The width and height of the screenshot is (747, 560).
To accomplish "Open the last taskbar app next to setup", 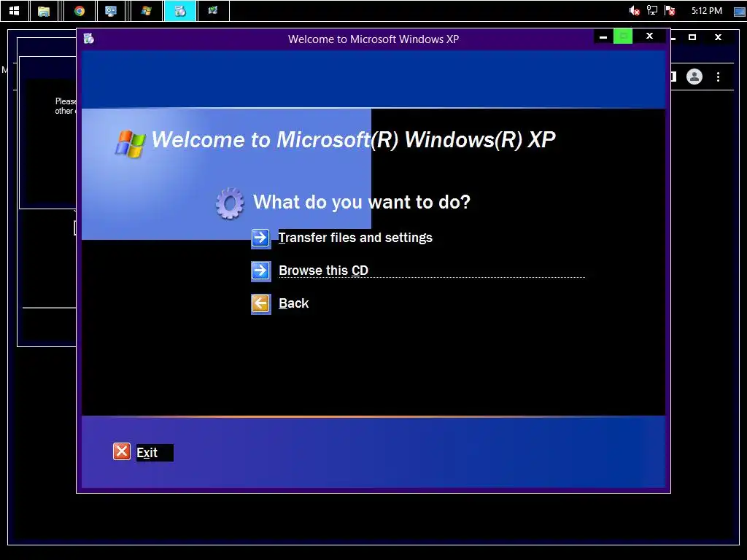I will pos(213,10).
